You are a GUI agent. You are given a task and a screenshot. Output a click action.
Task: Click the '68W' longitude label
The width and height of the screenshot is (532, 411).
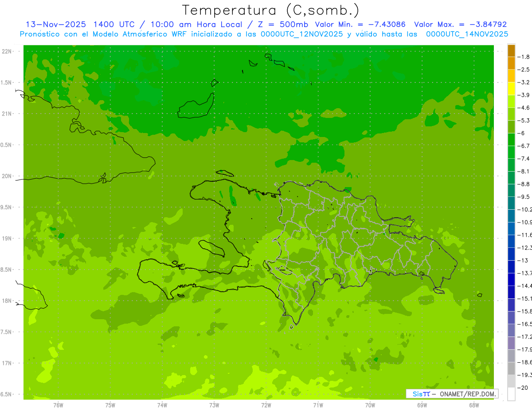474,405
